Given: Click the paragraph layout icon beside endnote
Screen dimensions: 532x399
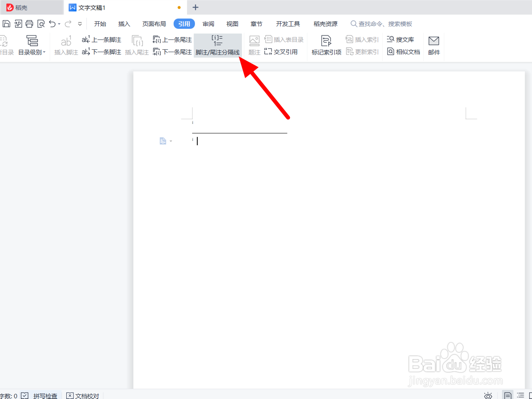Looking at the screenshot, I should [163, 141].
